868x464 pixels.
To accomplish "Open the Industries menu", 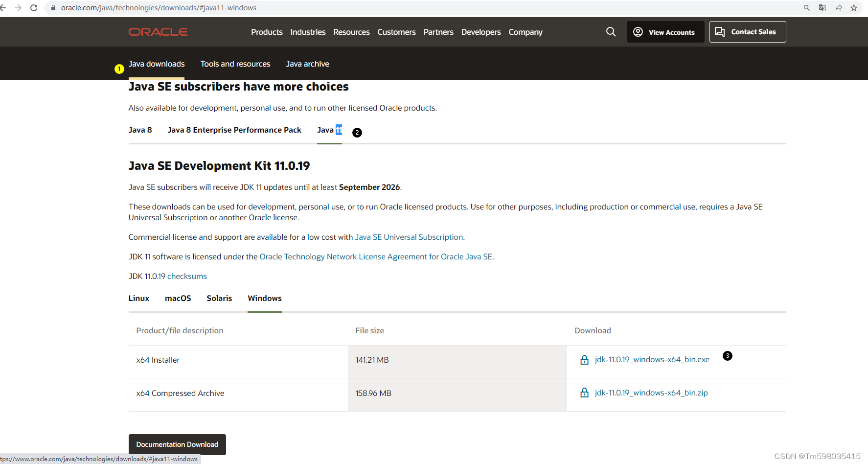I will pyautogui.click(x=308, y=32).
